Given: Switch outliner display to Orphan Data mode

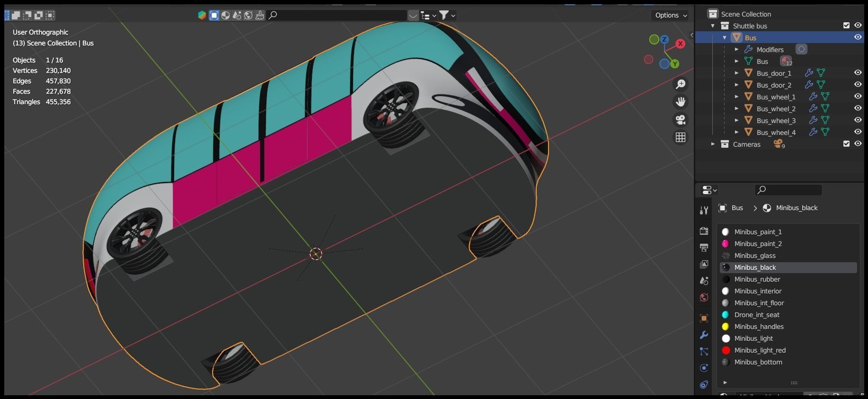Looking at the screenshot, I should (x=248, y=15).
